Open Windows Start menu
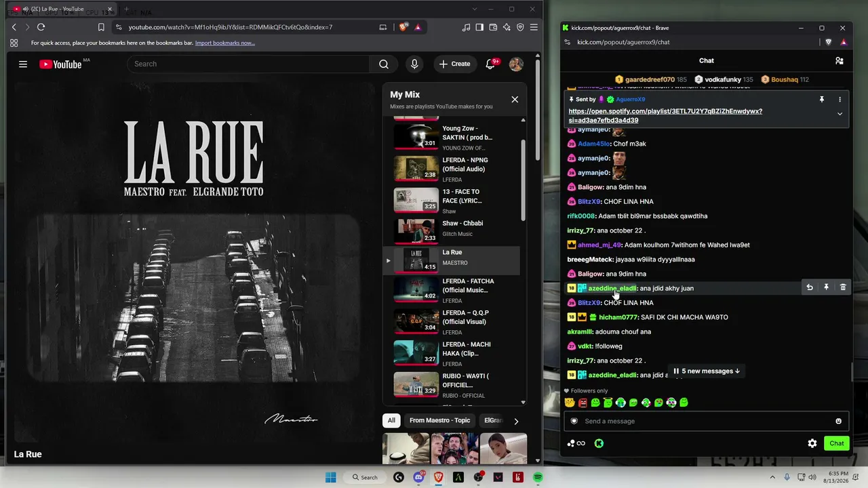The height and width of the screenshot is (488, 868). [x=331, y=477]
